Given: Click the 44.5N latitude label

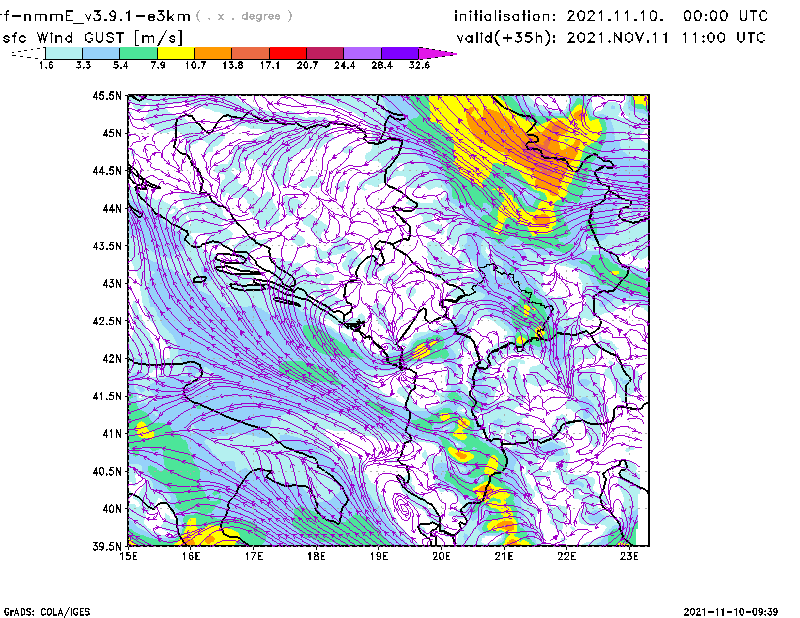Looking at the screenshot, I should (x=107, y=170).
